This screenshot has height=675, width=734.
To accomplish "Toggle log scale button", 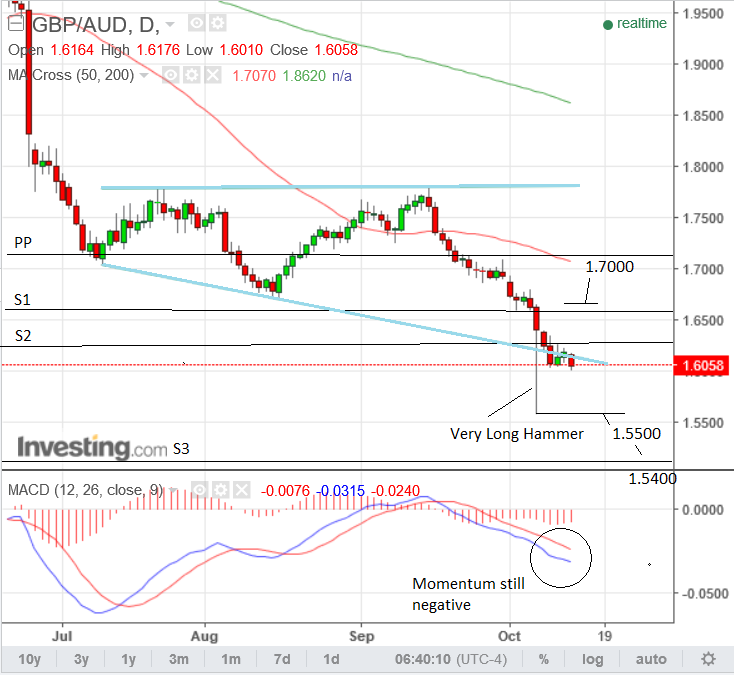I will coord(593,659).
